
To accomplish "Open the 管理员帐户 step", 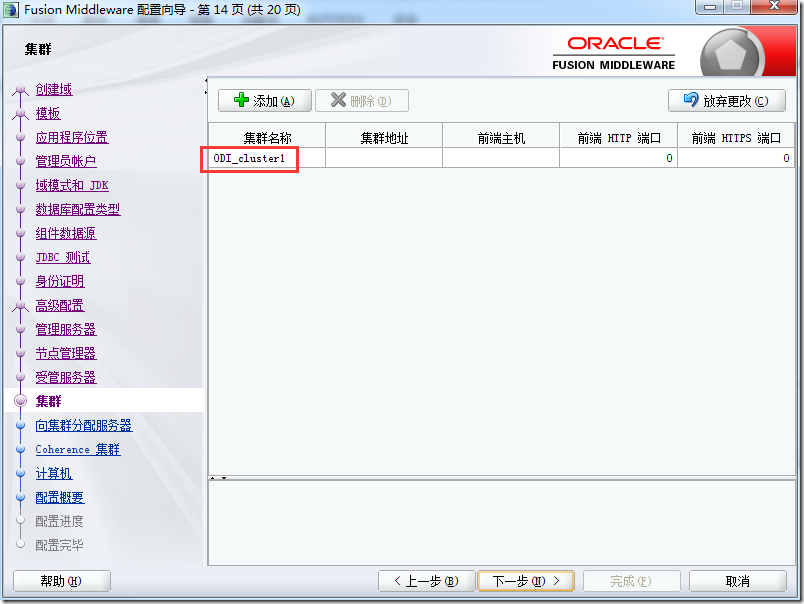I will pyautogui.click(x=66, y=162).
